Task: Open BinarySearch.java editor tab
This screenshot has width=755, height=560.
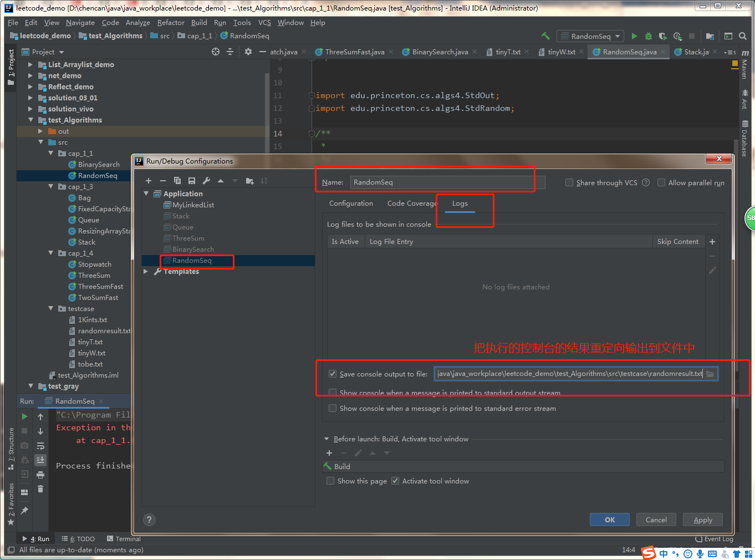Action: (x=440, y=52)
